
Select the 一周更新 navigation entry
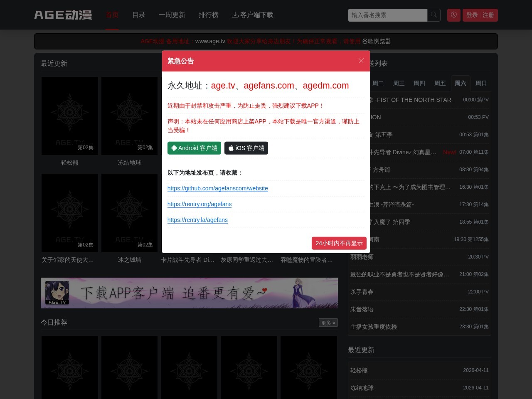tap(172, 15)
